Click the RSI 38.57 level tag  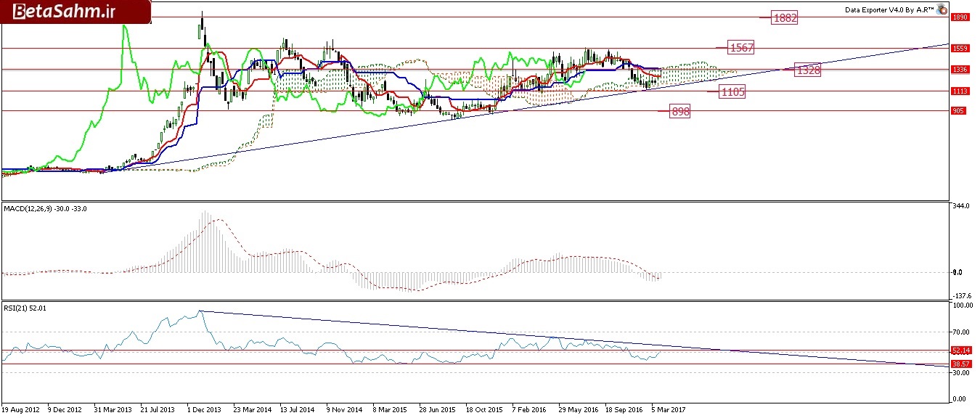(960, 364)
